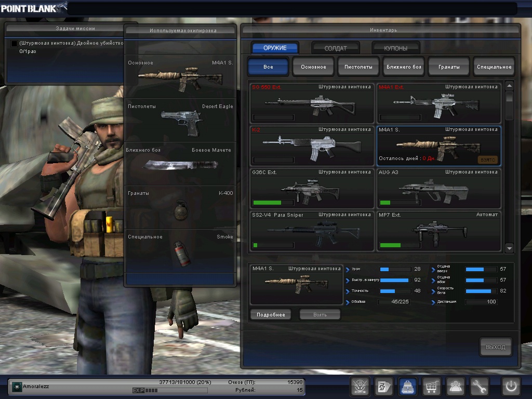Screen dimensions: 532x399
Task: Click the Взять button
Action: click(320, 314)
